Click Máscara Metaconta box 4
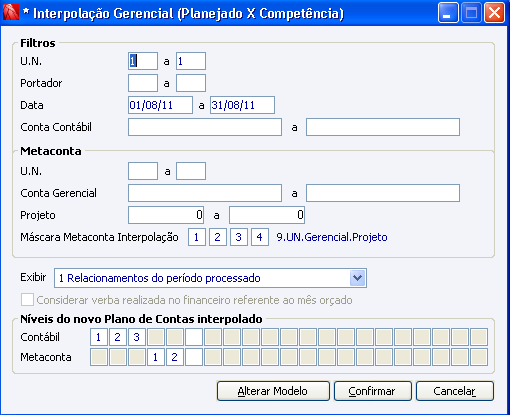This screenshot has height=415, width=510. [x=260, y=237]
